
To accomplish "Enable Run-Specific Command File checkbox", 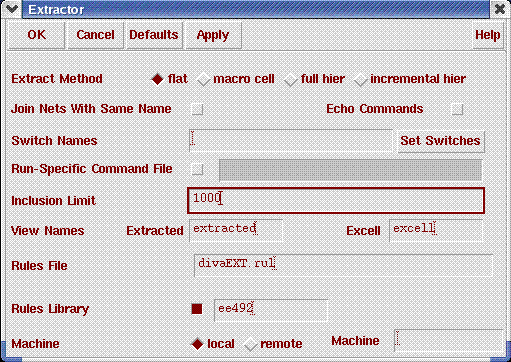I will (x=197, y=169).
